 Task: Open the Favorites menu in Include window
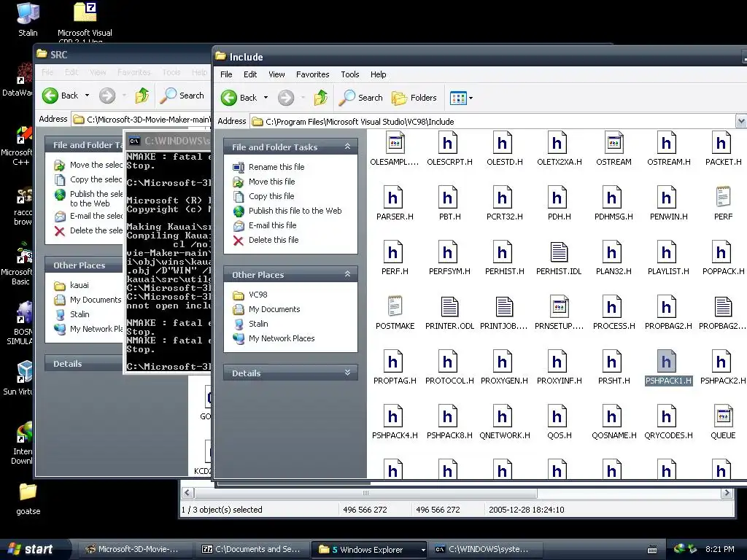312,74
